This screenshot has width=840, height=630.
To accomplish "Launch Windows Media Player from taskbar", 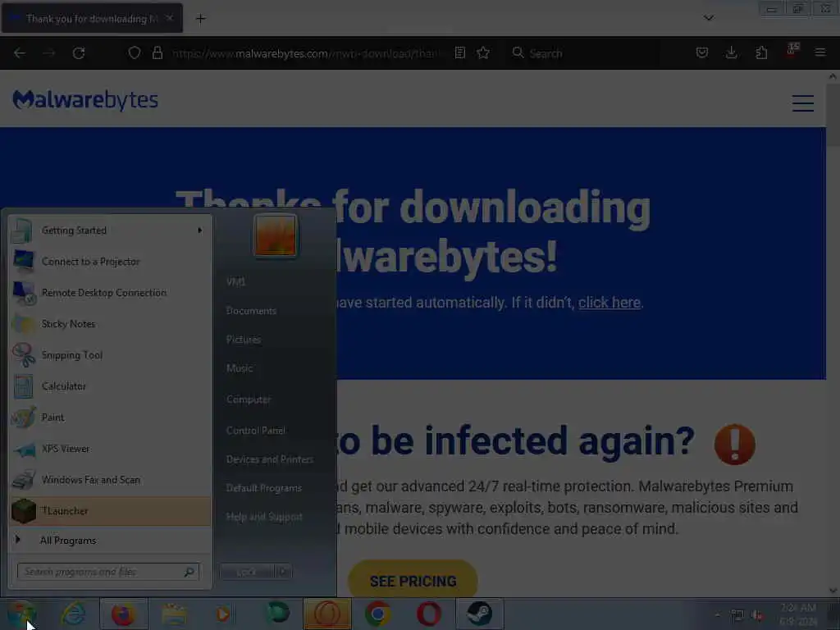I will coord(223,614).
